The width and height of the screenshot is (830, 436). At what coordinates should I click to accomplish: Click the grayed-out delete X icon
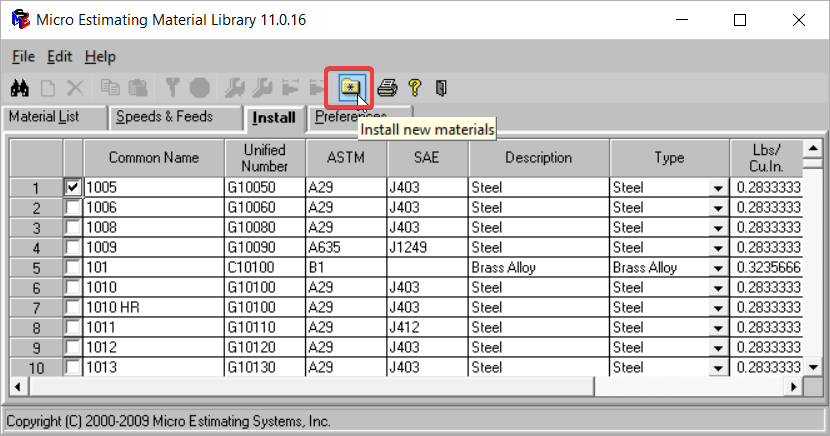pos(75,88)
